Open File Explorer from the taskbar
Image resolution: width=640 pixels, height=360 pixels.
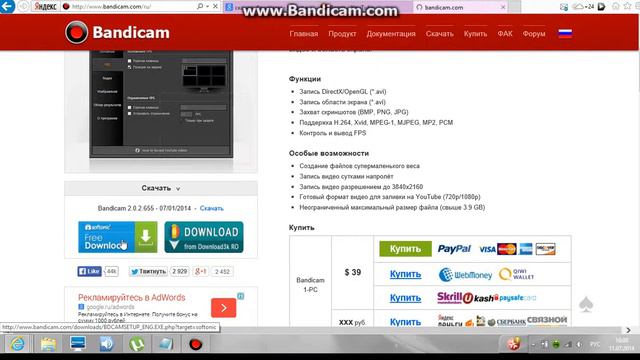(x=48, y=344)
